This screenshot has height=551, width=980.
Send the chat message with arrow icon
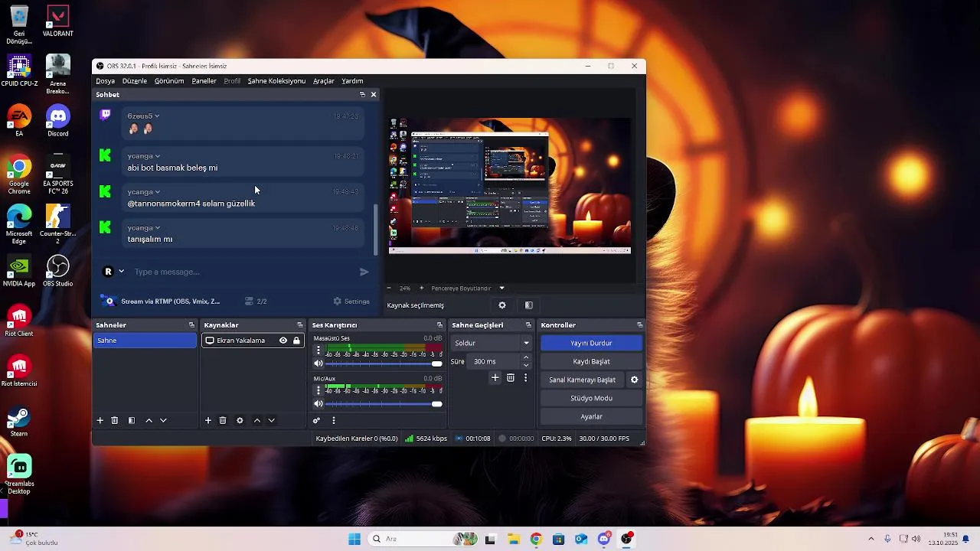[x=364, y=272]
